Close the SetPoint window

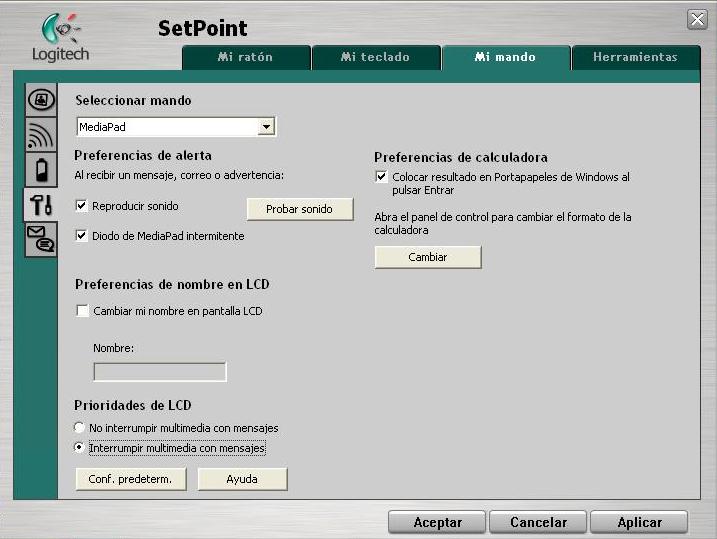(697, 20)
